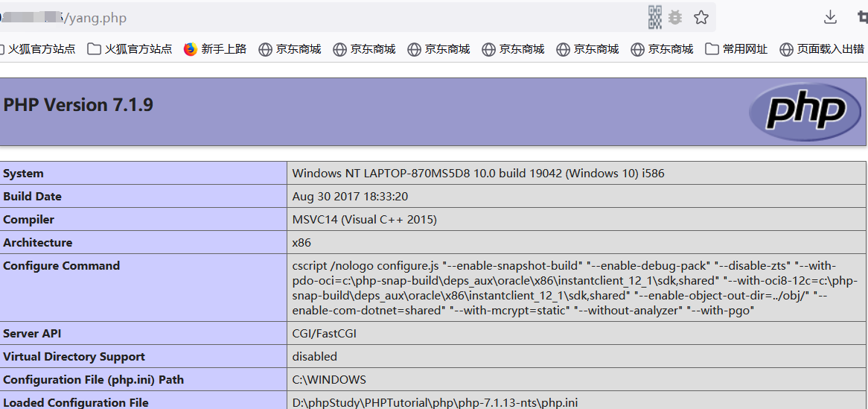Open 京东商城 bookmark left of 常用网址
The image size is (868, 409).
[x=662, y=49]
